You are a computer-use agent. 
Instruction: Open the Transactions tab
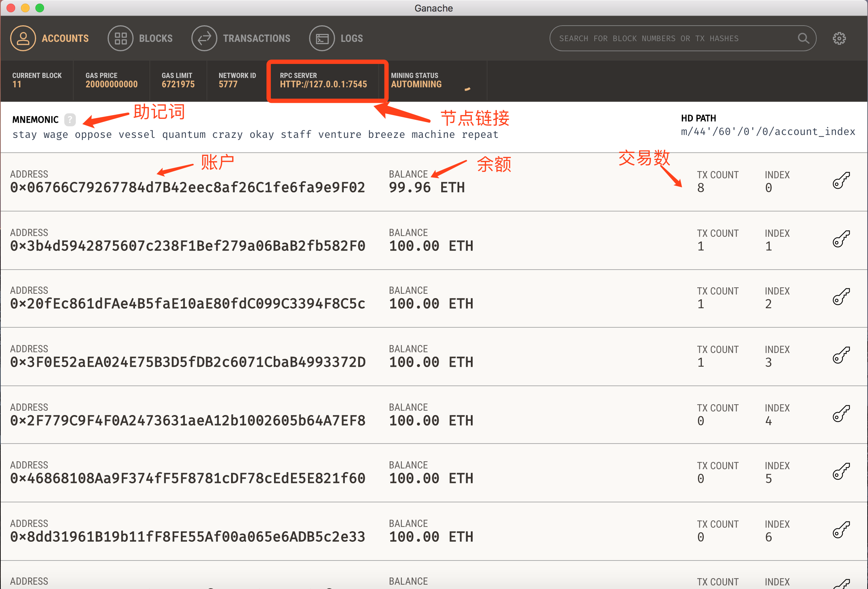241,38
